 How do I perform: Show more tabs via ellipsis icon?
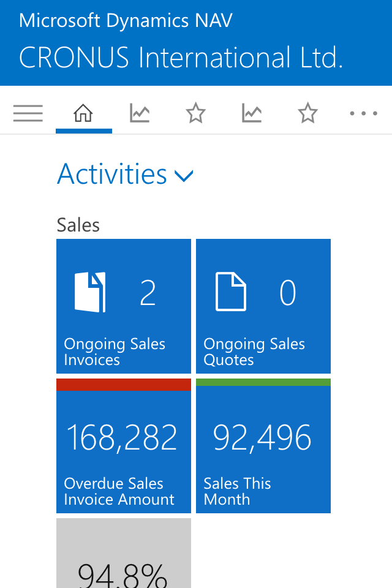(363, 113)
